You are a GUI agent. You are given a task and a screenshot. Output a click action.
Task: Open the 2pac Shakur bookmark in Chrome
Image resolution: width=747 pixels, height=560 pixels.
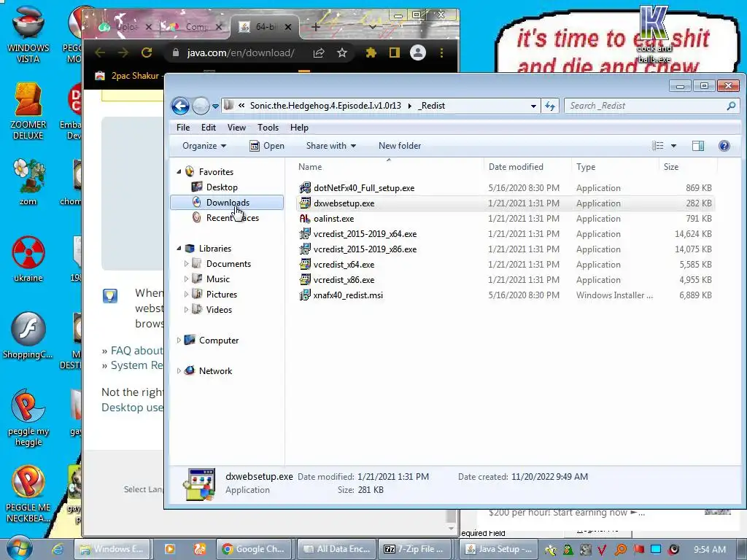coord(128,75)
